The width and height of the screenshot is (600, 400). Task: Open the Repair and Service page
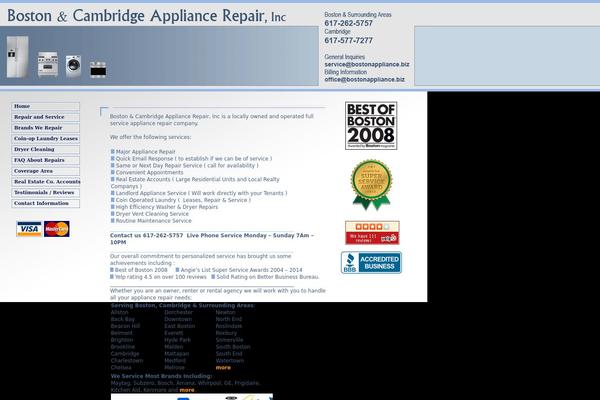(46, 117)
